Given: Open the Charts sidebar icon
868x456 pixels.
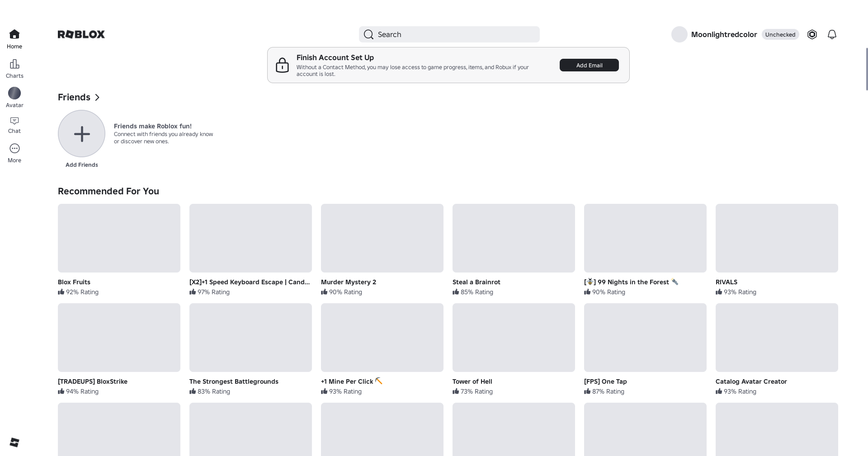Looking at the screenshot, I should tap(14, 64).
